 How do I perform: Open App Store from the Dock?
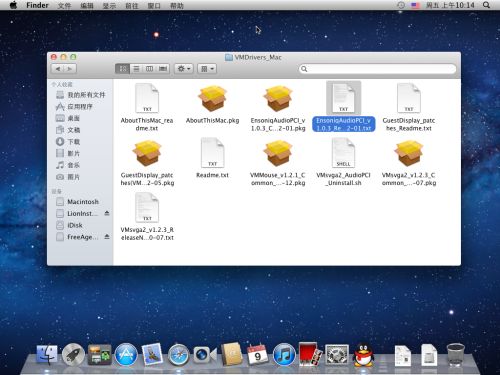[x=126, y=354]
